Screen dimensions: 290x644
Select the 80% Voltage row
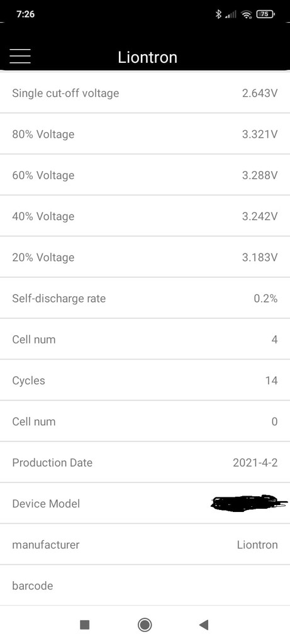pos(145,134)
